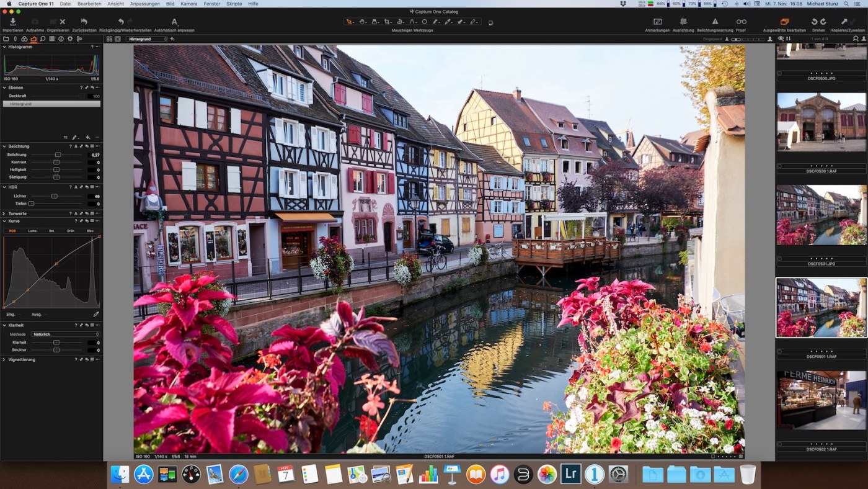Select the Hintergrund layer row
The height and width of the screenshot is (489, 868).
pos(51,104)
